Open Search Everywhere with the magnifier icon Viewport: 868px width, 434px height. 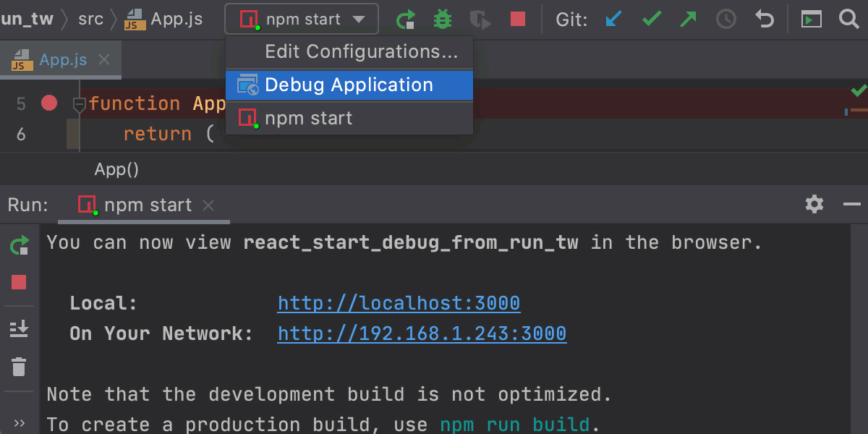tap(848, 20)
